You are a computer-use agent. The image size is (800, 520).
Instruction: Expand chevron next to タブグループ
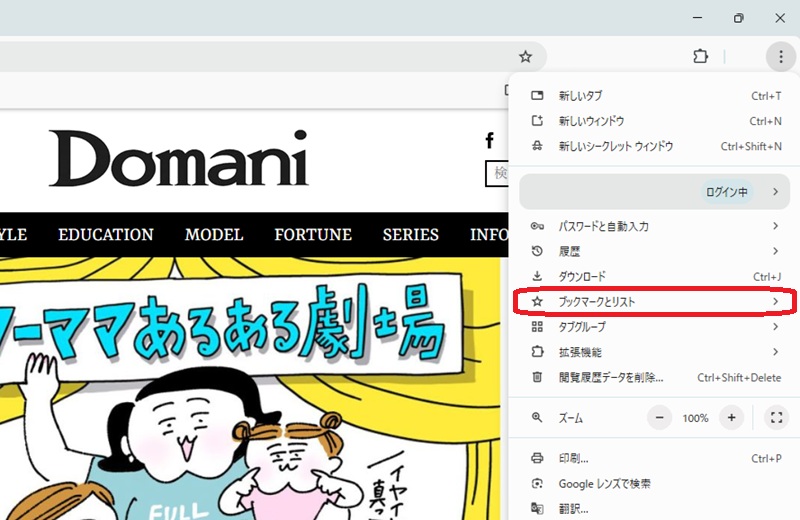[x=776, y=327]
